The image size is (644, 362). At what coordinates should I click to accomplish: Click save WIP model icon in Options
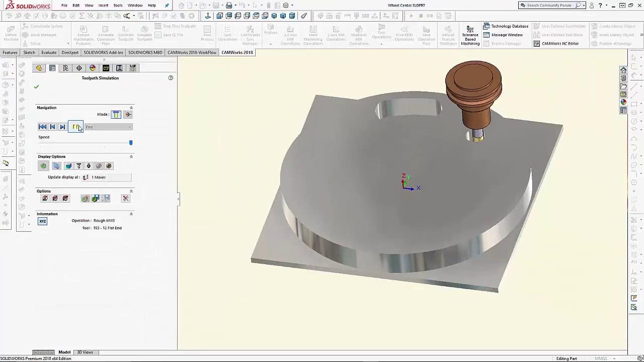coord(95,199)
